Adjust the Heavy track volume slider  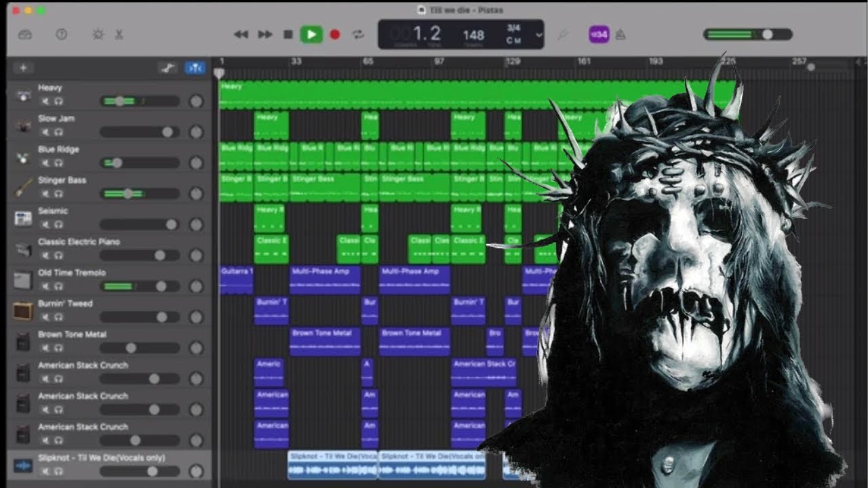click(x=140, y=101)
